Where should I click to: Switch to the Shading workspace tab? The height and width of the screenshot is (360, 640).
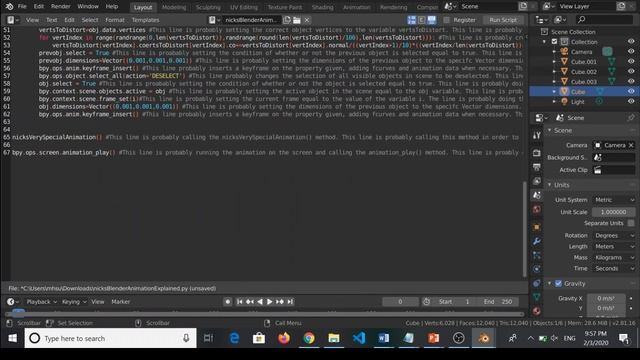coord(322,7)
